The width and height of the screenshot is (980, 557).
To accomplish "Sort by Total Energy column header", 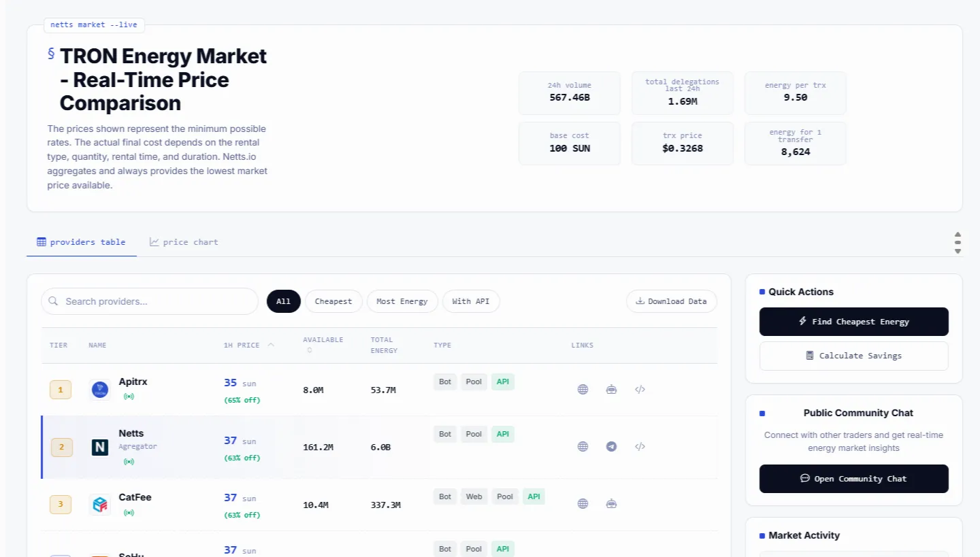I will point(385,345).
